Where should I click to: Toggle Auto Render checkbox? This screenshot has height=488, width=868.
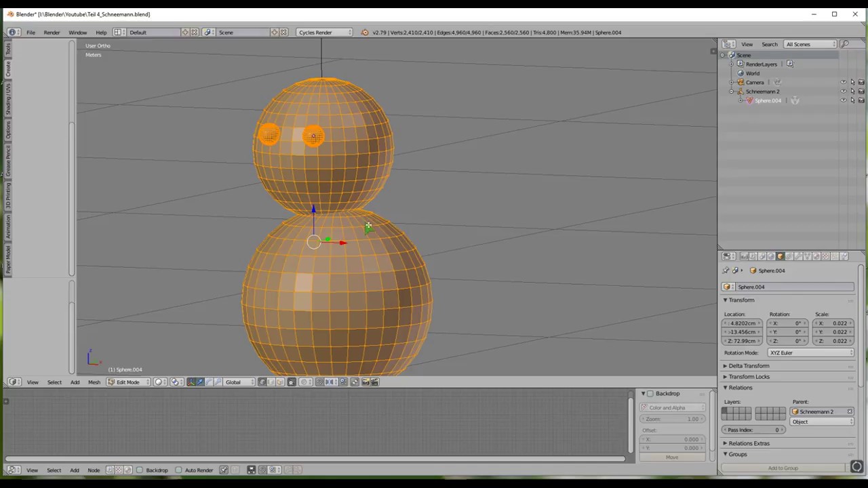(179, 470)
